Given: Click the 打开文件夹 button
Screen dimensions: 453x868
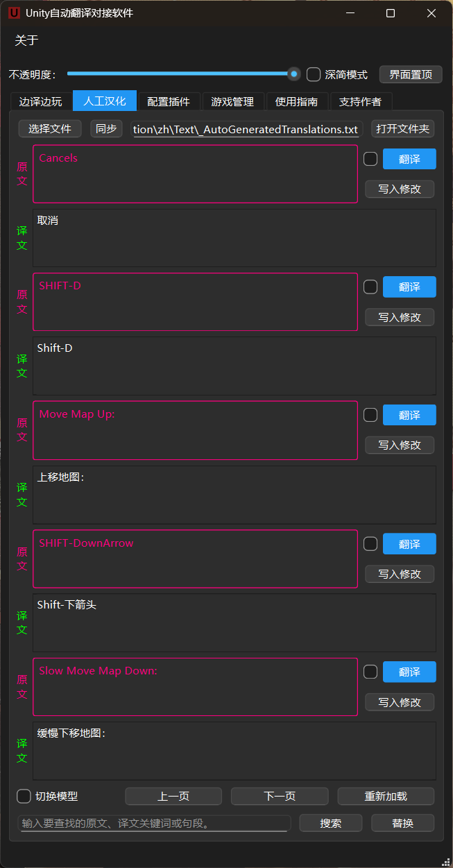Looking at the screenshot, I should [x=403, y=128].
